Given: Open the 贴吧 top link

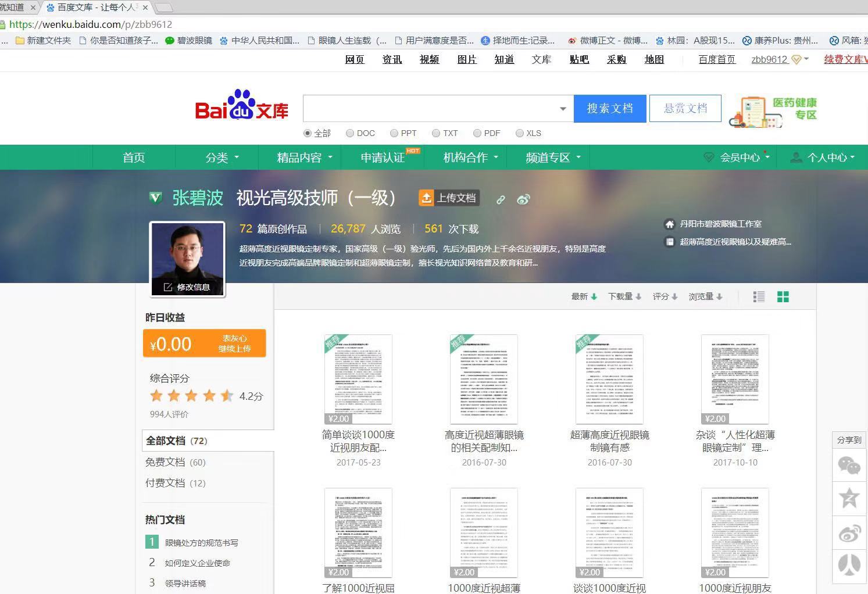Looking at the screenshot, I should pos(579,59).
